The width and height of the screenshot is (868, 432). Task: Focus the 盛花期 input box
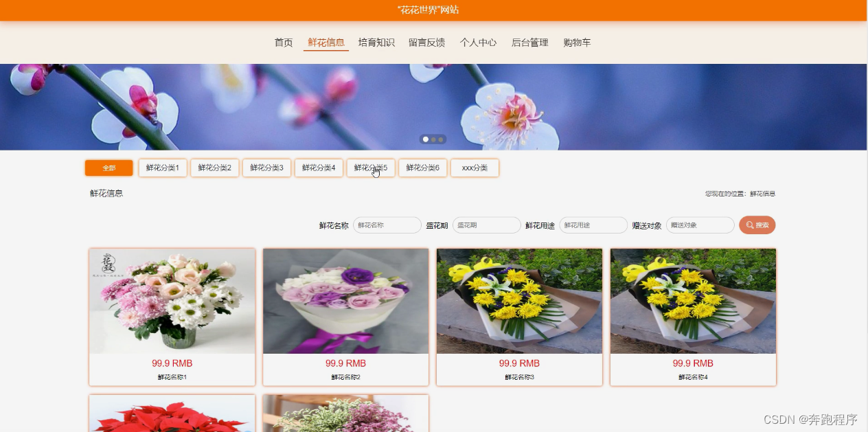[x=487, y=225]
